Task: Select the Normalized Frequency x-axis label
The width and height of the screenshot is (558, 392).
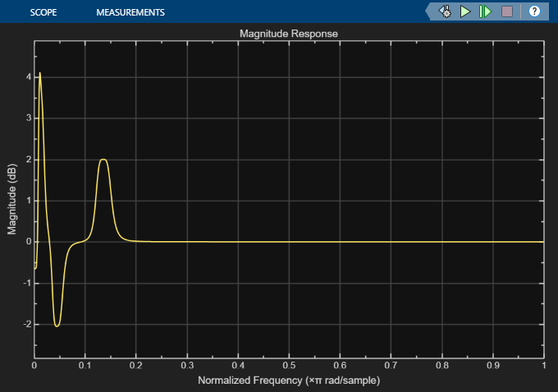Action: click(x=288, y=381)
